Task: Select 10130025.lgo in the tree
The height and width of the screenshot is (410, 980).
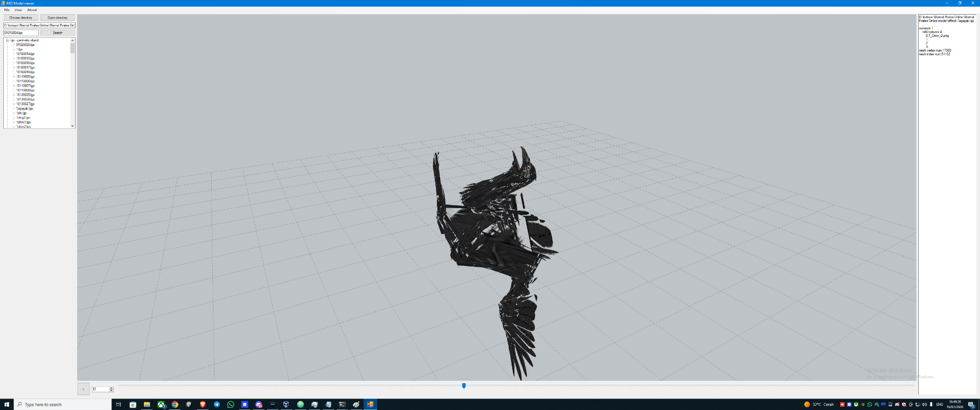Action: (25, 95)
